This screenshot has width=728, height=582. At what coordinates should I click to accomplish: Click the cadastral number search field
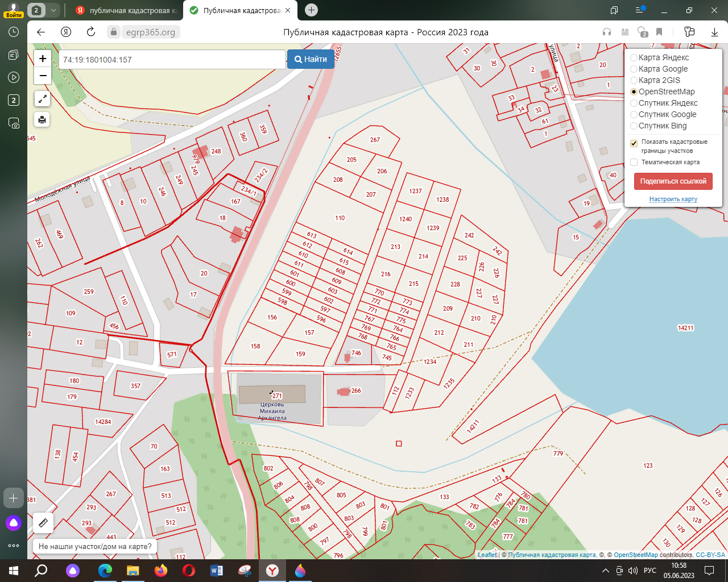[172, 59]
